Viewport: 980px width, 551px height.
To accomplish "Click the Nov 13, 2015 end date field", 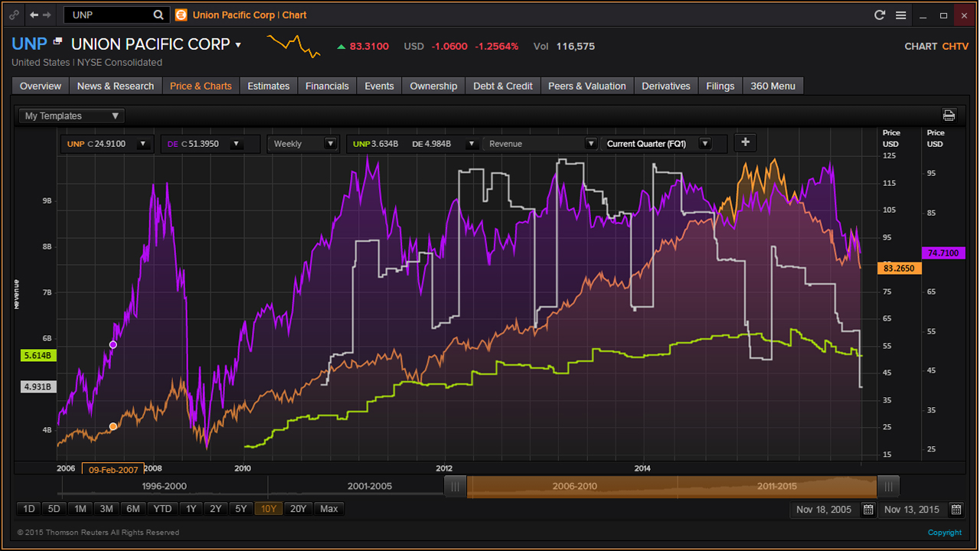I will 913,510.
